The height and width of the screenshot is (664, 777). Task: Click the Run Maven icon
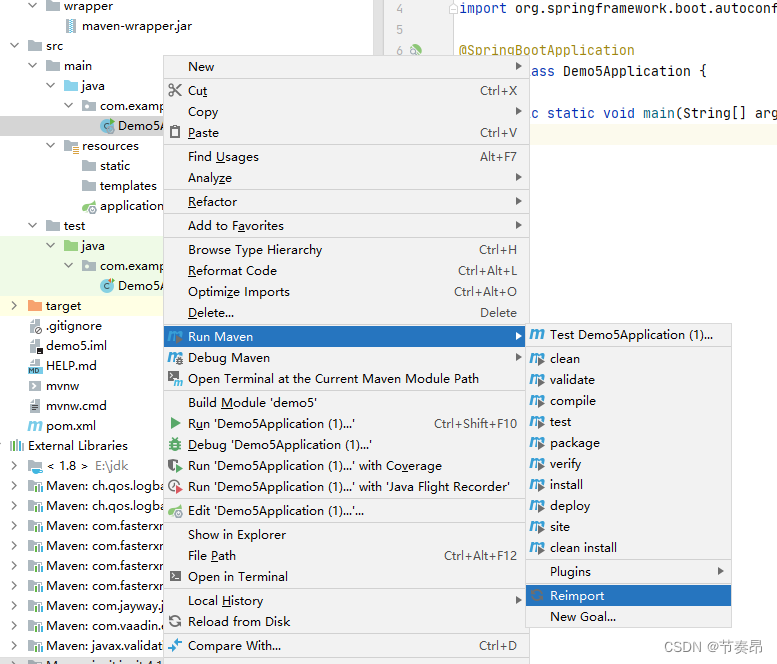pyautogui.click(x=175, y=336)
